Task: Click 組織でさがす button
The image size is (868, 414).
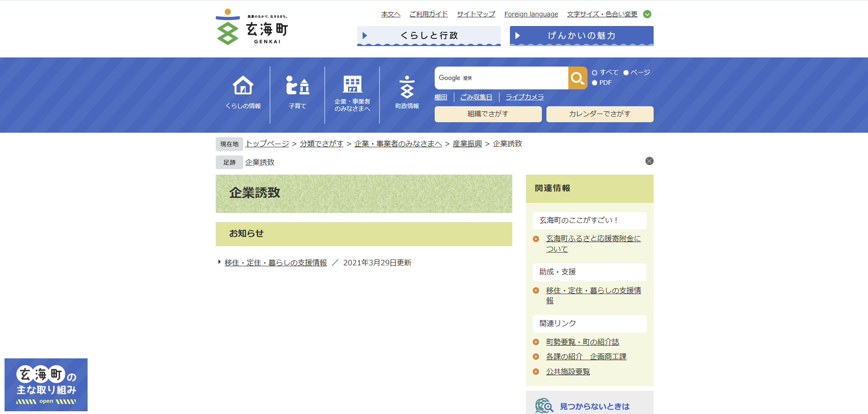Action: pyautogui.click(x=488, y=114)
